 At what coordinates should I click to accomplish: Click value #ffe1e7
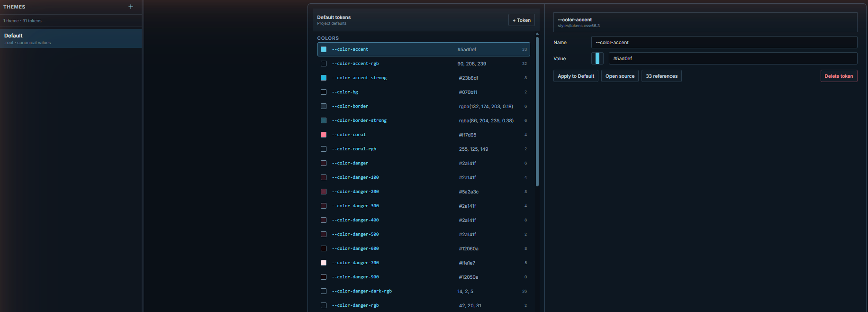pos(467,263)
